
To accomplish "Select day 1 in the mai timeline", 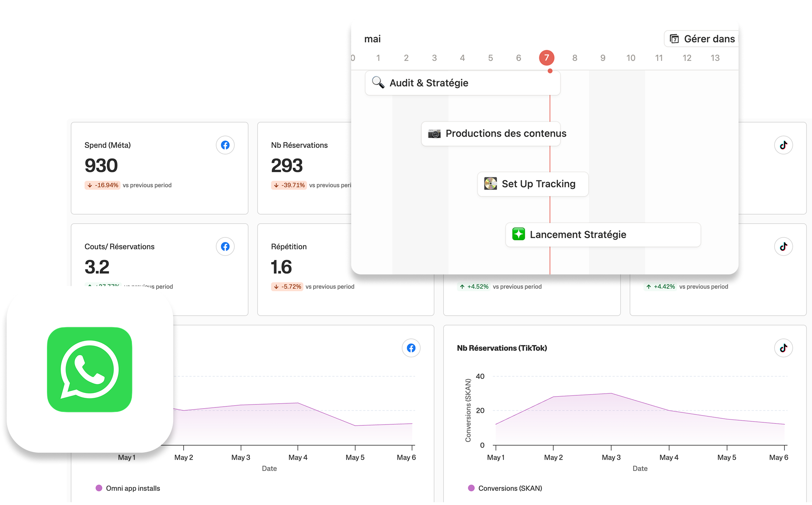I will pos(378,58).
